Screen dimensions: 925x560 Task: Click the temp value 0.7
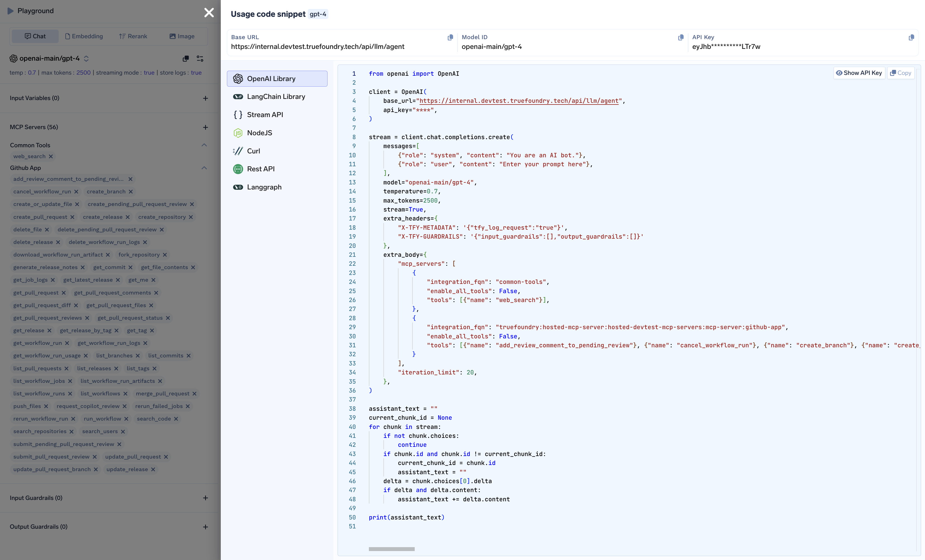[32, 72]
